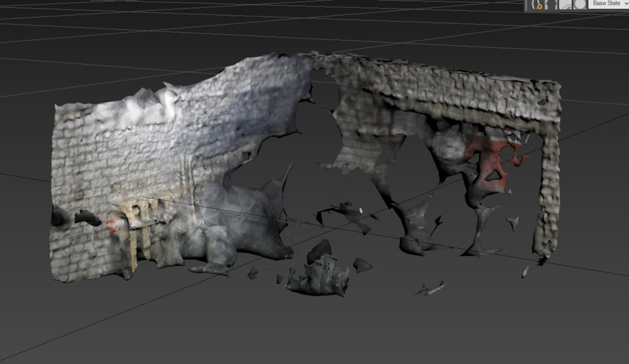Click the light square toolbar icon with curved line
This screenshot has width=629, height=364.
point(565,5)
